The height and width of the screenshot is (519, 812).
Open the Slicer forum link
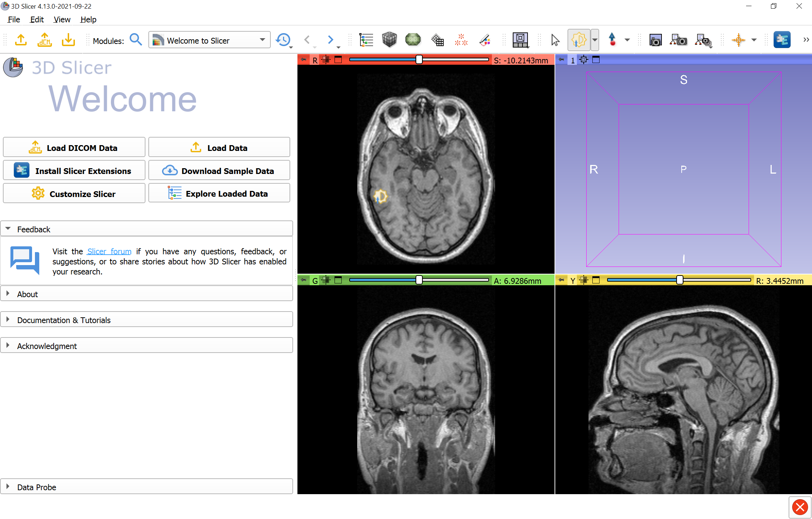[109, 251]
